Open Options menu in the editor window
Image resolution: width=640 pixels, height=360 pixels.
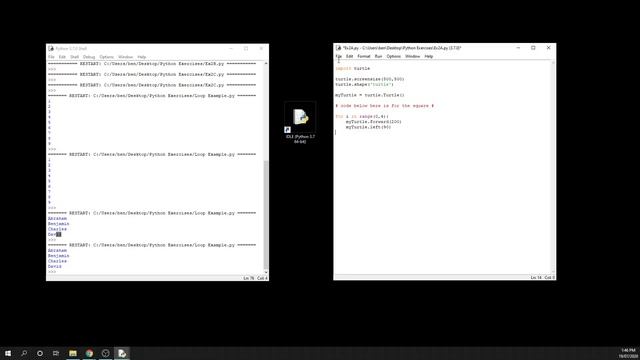click(x=393, y=56)
